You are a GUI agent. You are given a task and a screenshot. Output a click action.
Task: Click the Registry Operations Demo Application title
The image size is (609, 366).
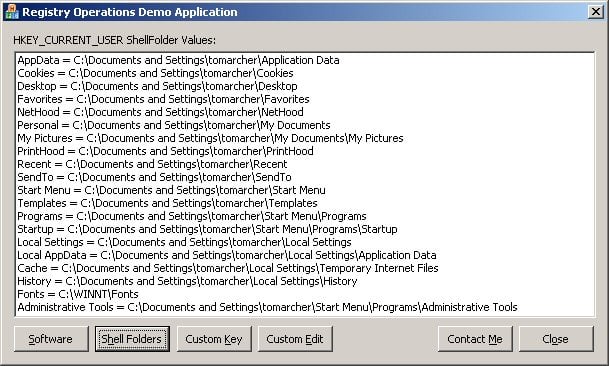tap(130, 12)
